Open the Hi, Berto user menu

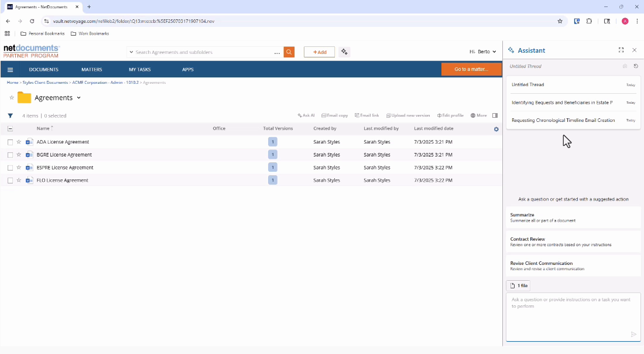point(482,52)
